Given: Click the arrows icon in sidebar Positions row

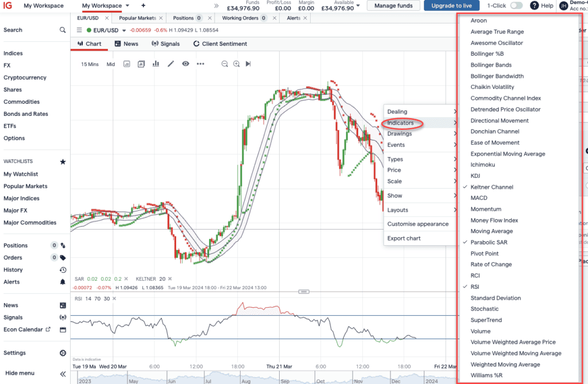Looking at the screenshot, I should 63,246.
